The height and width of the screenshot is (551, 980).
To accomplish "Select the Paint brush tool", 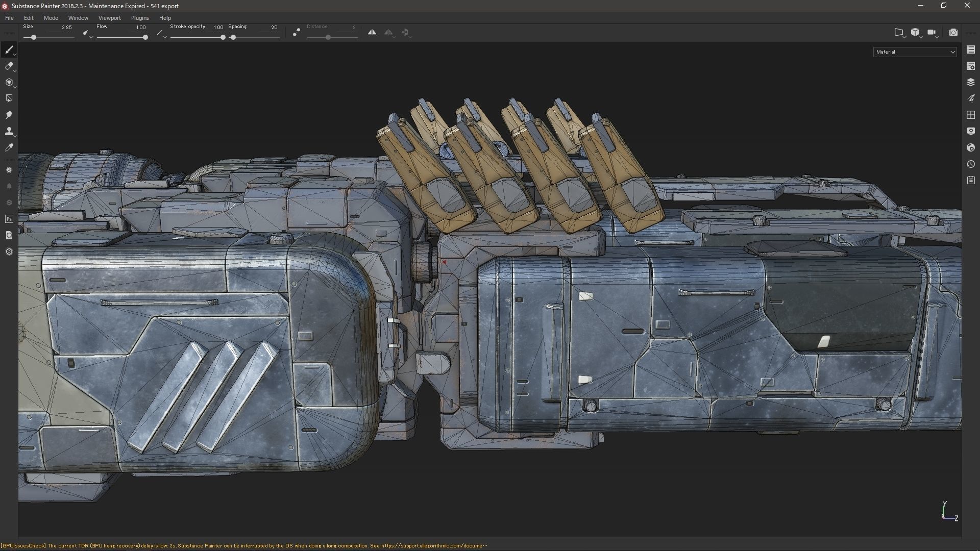I will tap(8, 49).
